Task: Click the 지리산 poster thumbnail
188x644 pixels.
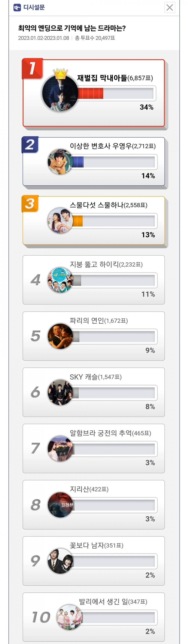Action: pyautogui.click(x=60, y=505)
